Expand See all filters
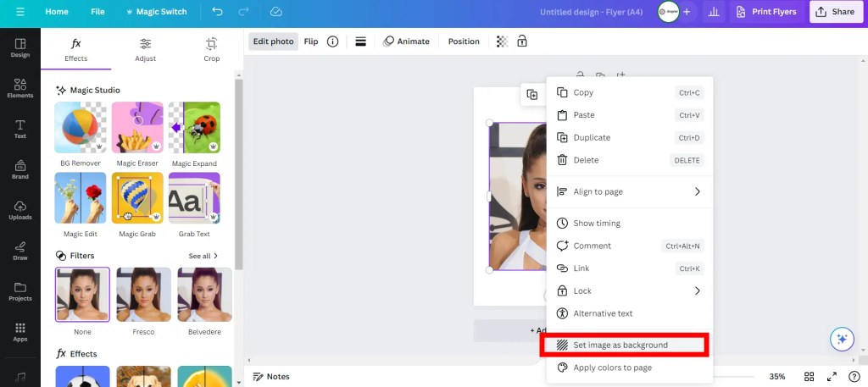868x387 pixels. (203, 256)
